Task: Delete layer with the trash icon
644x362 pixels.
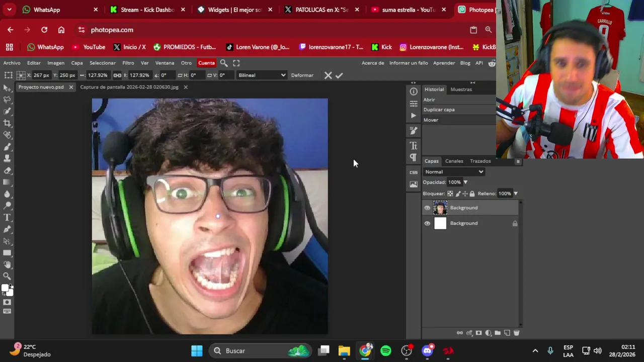Action: pos(516,333)
